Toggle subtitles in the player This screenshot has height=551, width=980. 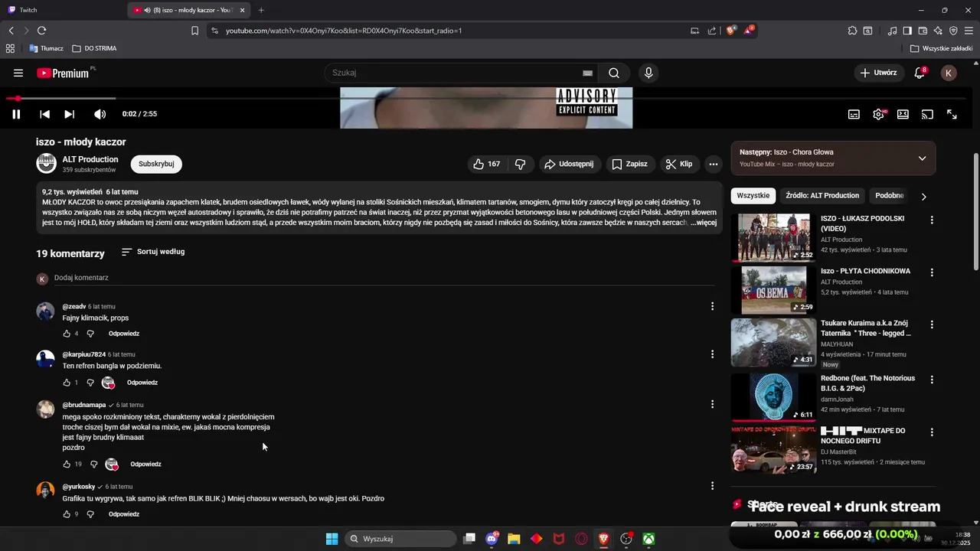(x=854, y=114)
